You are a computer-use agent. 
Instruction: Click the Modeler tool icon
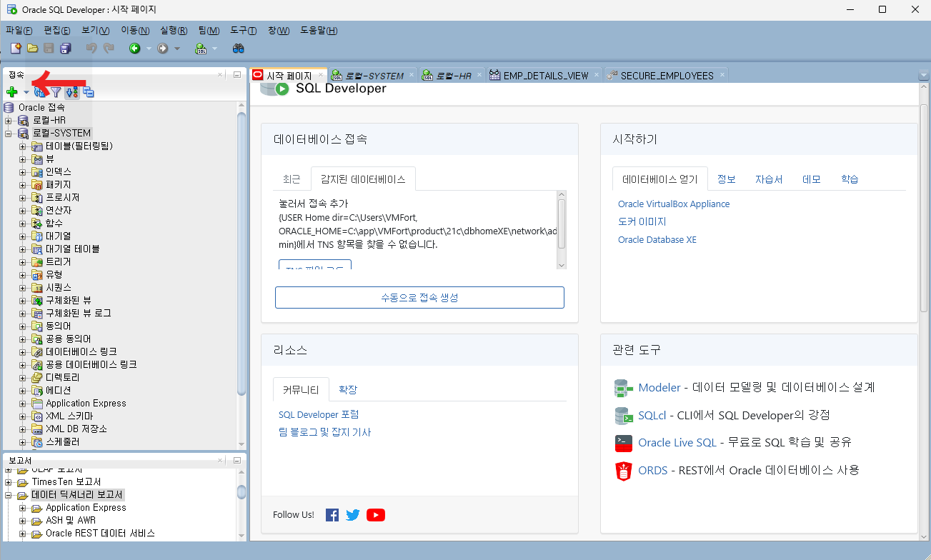click(624, 388)
